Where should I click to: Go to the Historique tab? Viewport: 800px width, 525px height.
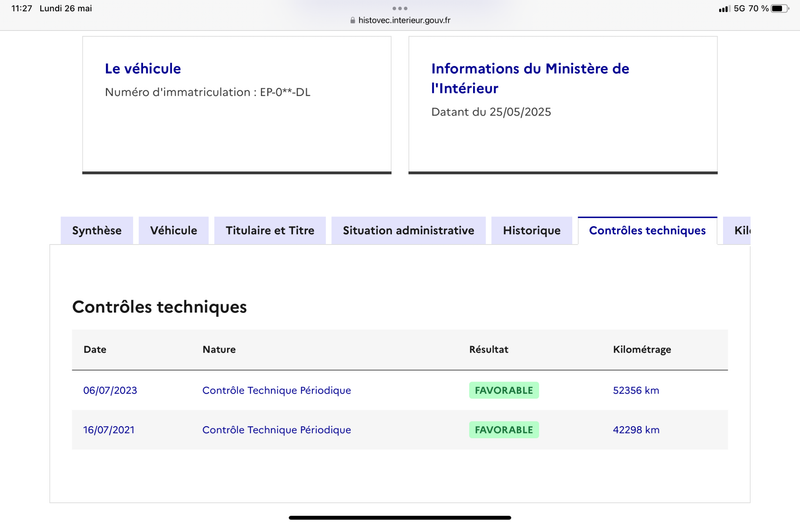[x=532, y=231]
